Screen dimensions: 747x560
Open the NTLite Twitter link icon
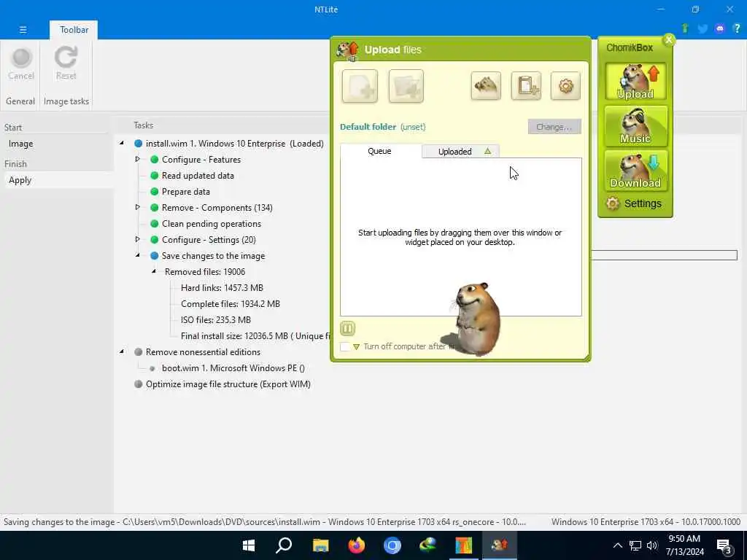tap(703, 28)
